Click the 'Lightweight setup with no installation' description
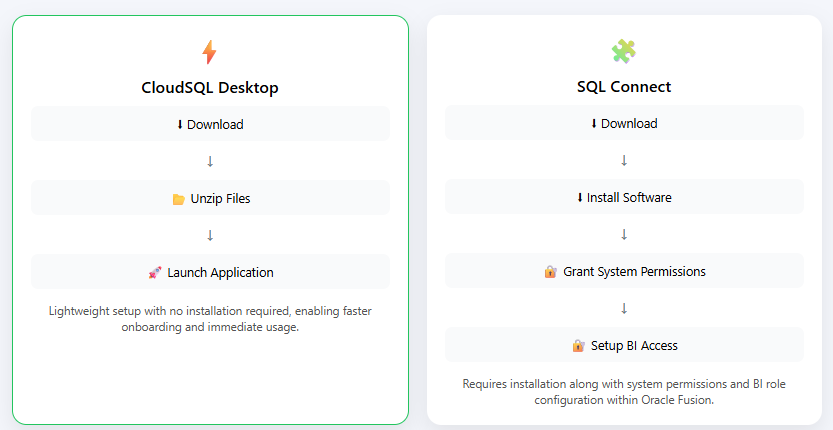Screen dimensions: 833x430 click(210, 319)
